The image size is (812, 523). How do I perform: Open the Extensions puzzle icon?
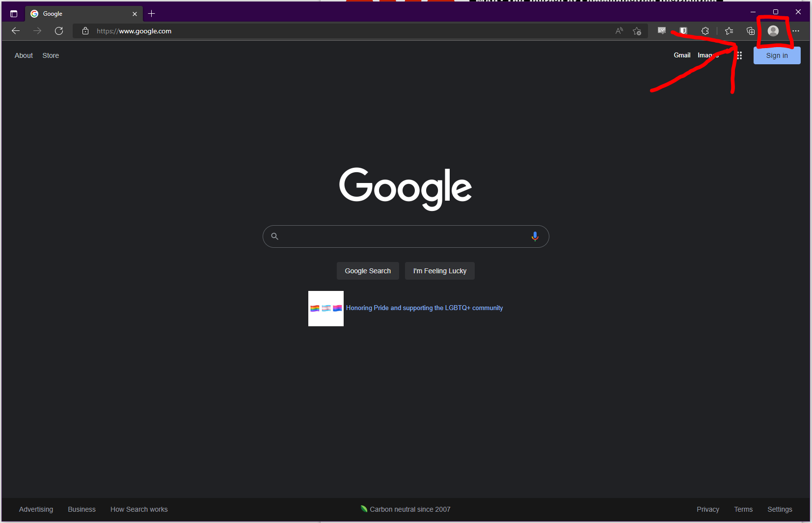click(x=705, y=31)
